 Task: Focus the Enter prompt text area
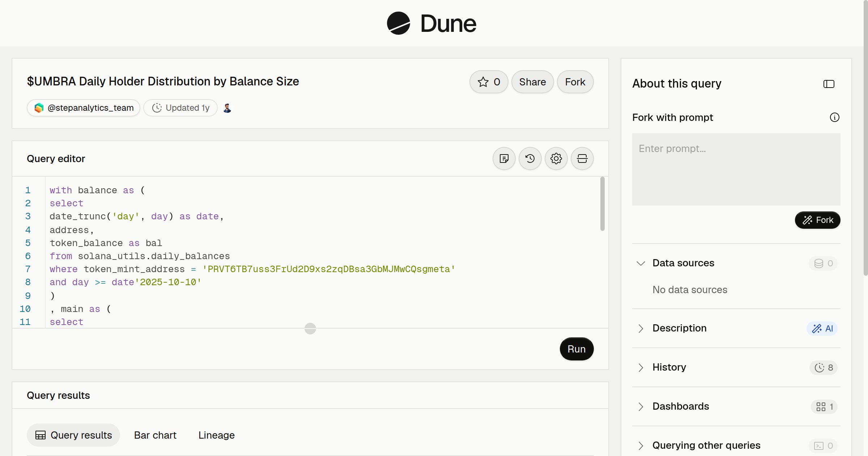pyautogui.click(x=736, y=169)
